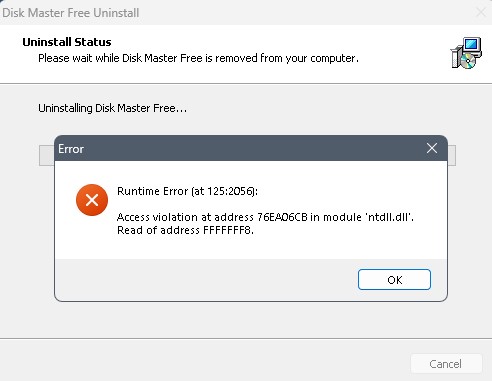Image resolution: width=492 pixels, height=381 pixels.
Task: Close the Disk Master Free Uninstall window
Action: (481, 13)
